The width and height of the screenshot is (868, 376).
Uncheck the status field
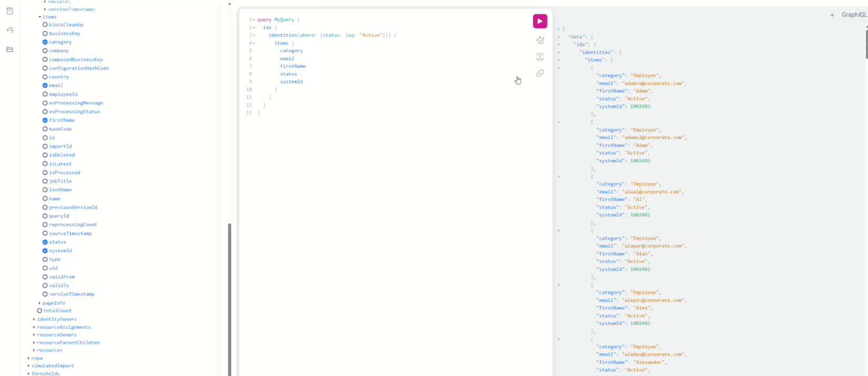[45, 242]
